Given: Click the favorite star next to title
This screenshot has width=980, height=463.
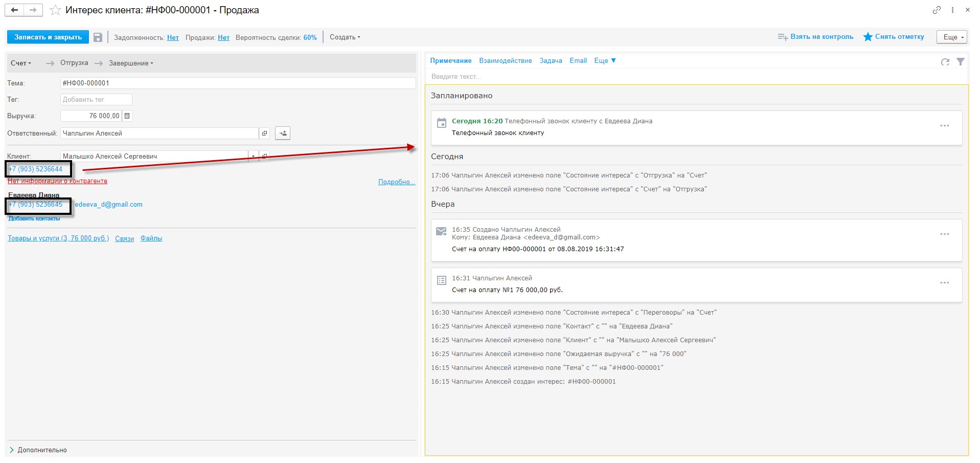Looking at the screenshot, I should (x=55, y=10).
